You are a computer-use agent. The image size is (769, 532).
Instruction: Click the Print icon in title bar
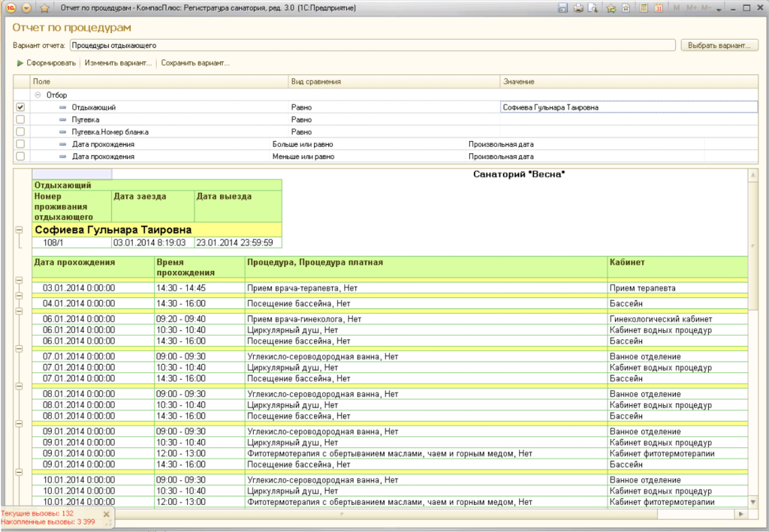pyautogui.click(x=578, y=8)
